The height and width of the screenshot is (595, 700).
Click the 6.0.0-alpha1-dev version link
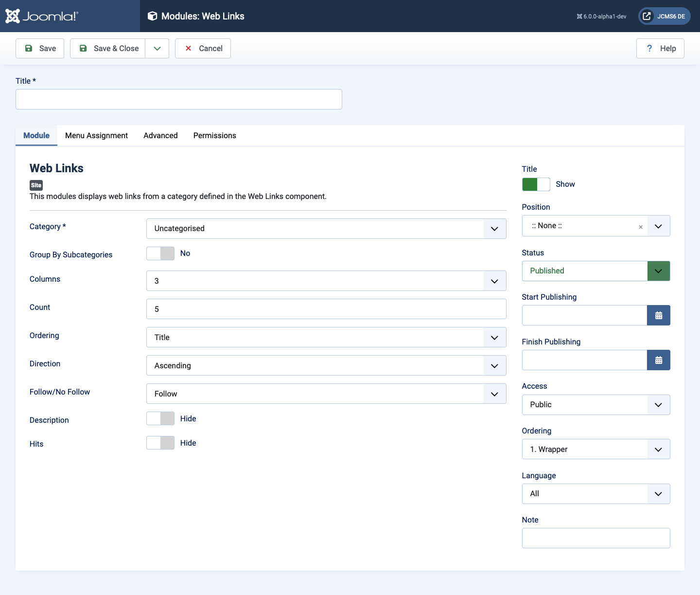pos(601,17)
